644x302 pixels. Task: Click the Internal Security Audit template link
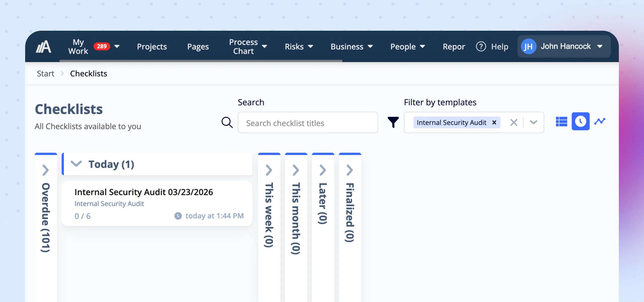109,204
